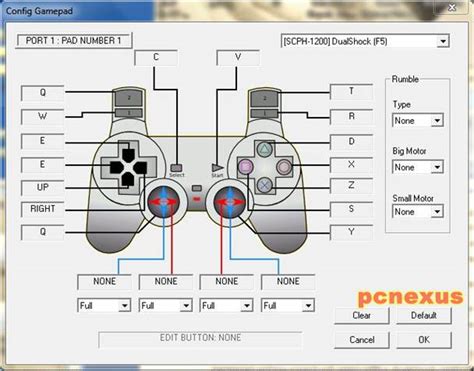Select the E key field for D-pad left
This screenshot has height=371, width=474.
(x=43, y=165)
